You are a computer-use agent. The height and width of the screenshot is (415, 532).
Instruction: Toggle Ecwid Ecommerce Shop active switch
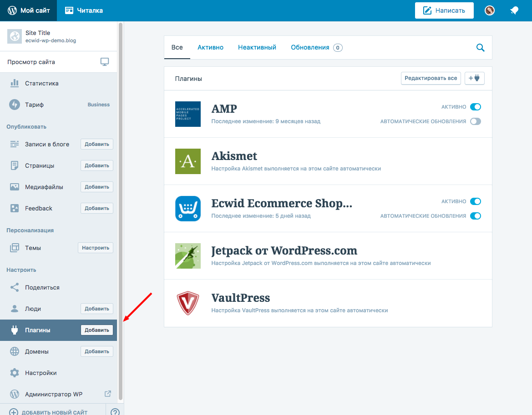[x=475, y=201]
